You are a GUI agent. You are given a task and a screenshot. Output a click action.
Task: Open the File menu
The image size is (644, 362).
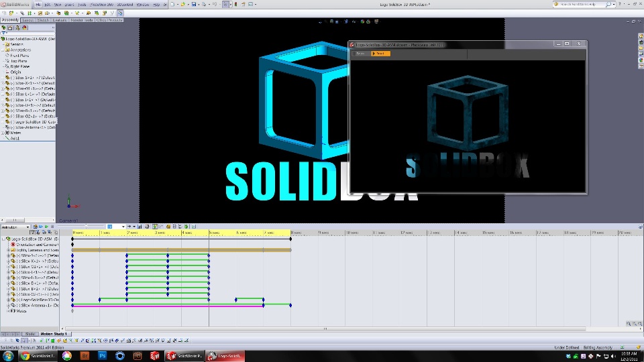click(38, 5)
